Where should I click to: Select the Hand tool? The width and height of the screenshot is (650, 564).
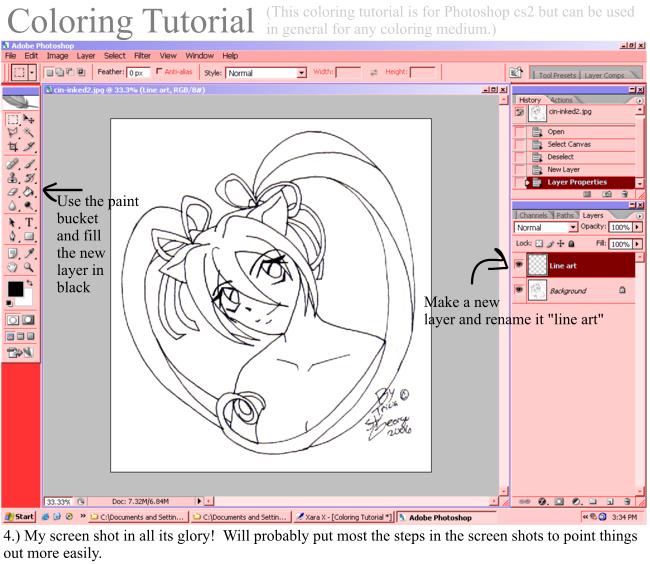[x=13, y=267]
